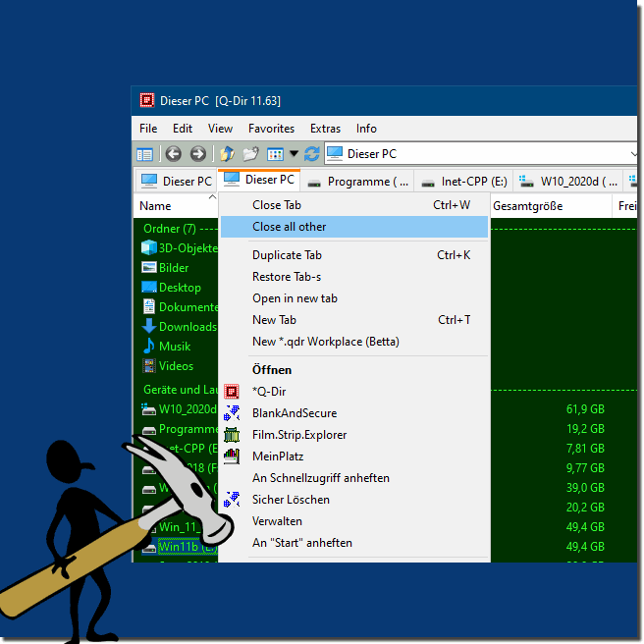Refresh the view with blue arrows icon
This screenshot has height=644, width=644.
pyautogui.click(x=312, y=154)
